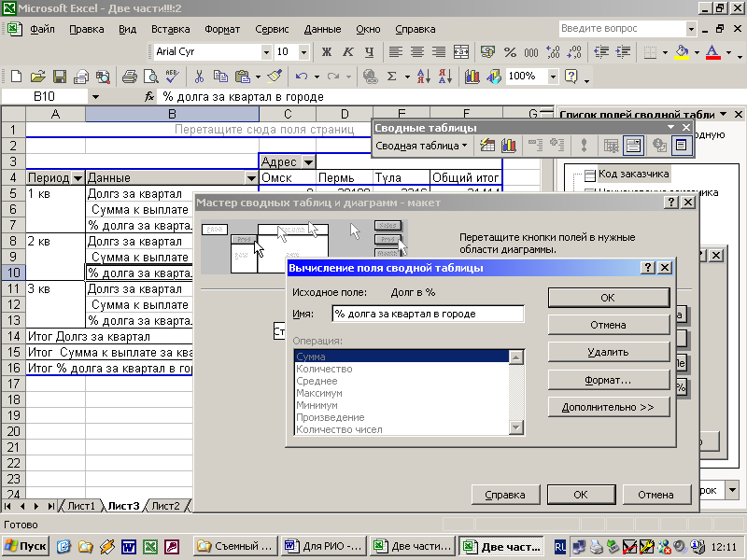The height and width of the screenshot is (560, 747).
Task: Click OK in field calculation dialog
Action: tap(609, 298)
